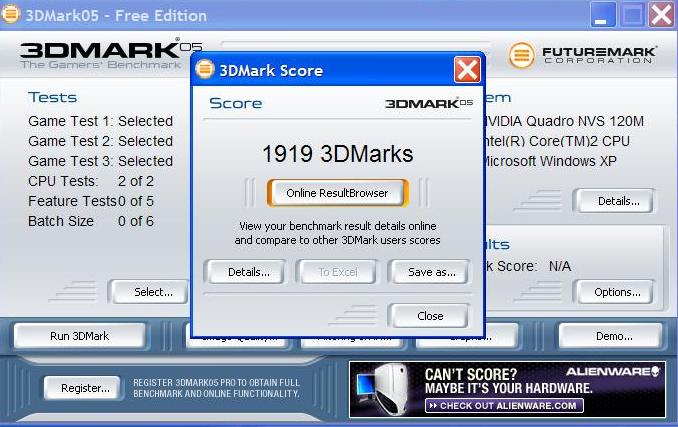Click the CPU Tests 2 of 2 line

[91, 181]
